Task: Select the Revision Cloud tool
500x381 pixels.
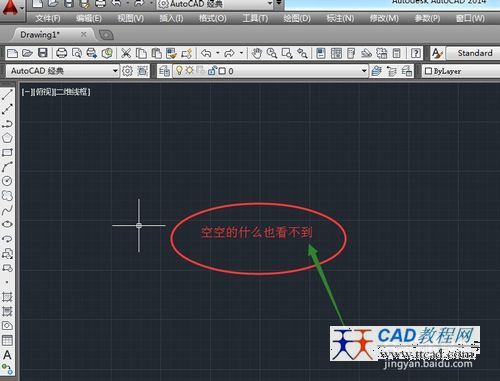Action: (7, 196)
